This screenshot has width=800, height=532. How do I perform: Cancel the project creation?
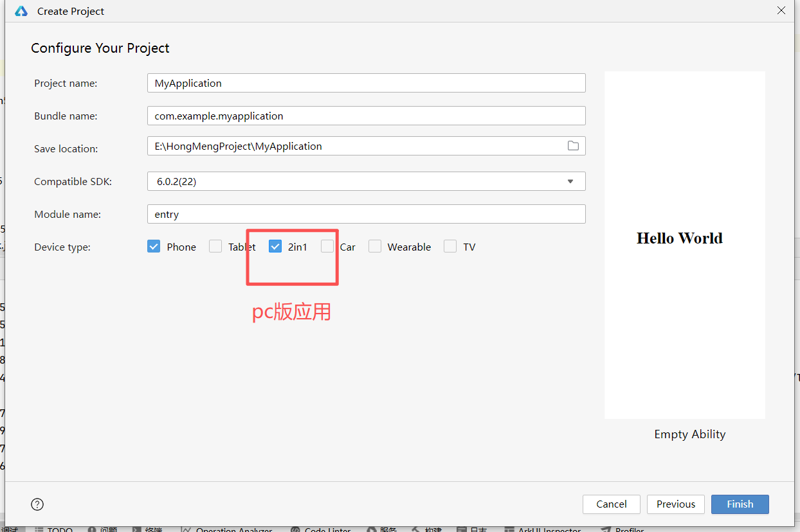[612, 504]
